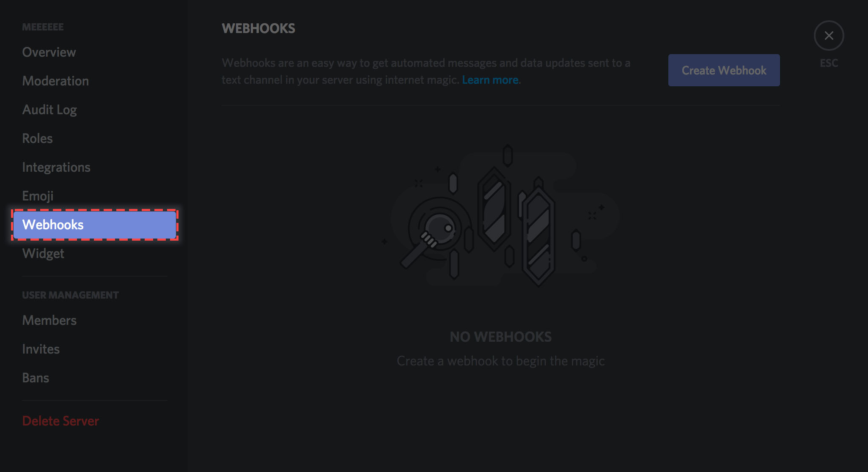868x472 pixels.
Task: Navigate to the Overview section
Action: (49, 52)
